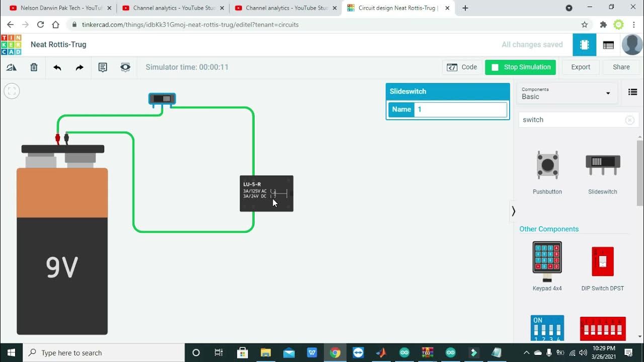Toggle the slideswitch on the canvas
The width and height of the screenshot is (644, 362).
(162, 99)
